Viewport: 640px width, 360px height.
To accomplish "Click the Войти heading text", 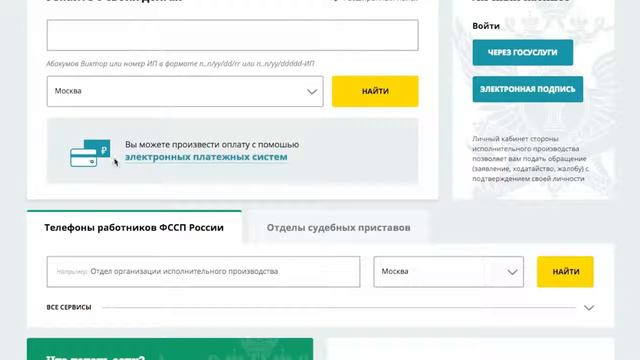I will click(486, 26).
